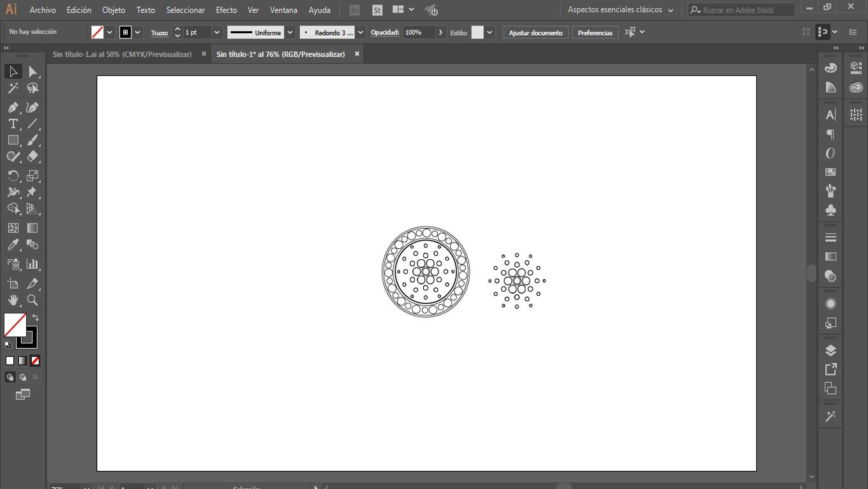Enable Draw Normal mode
This screenshot has height=489, width=868.
point(10,377)
